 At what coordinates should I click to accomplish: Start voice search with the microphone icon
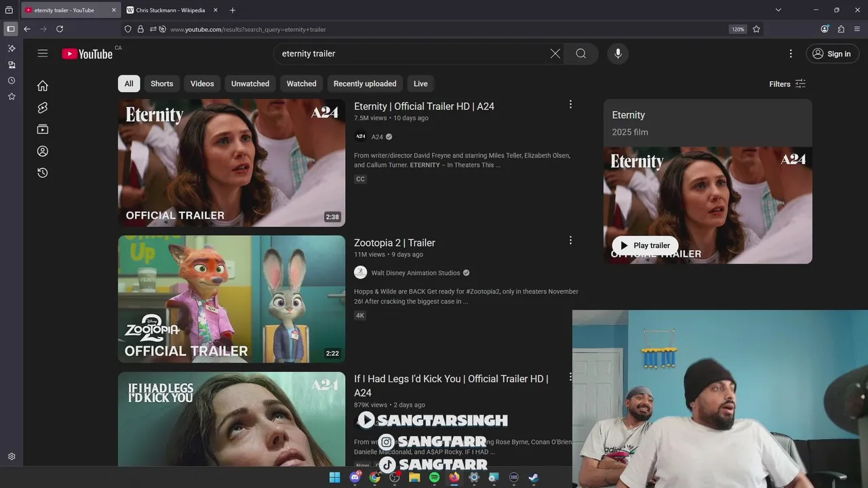(618, 54)
